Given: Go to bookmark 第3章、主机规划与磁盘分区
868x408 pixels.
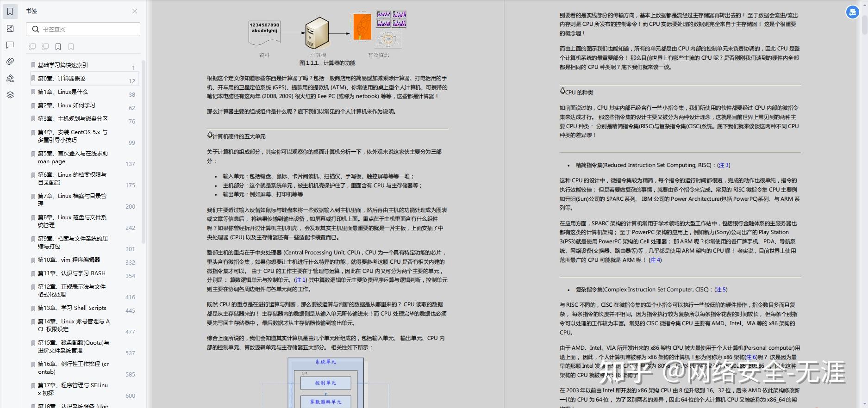Looking at the screenshot, I should pos(73,119).
